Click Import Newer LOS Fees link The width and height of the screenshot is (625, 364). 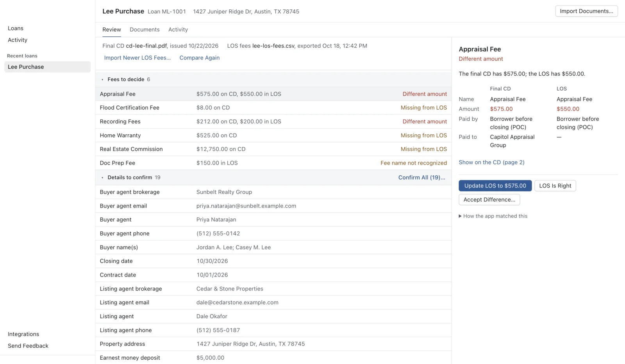pyautogui.click(x=137, y=58)
